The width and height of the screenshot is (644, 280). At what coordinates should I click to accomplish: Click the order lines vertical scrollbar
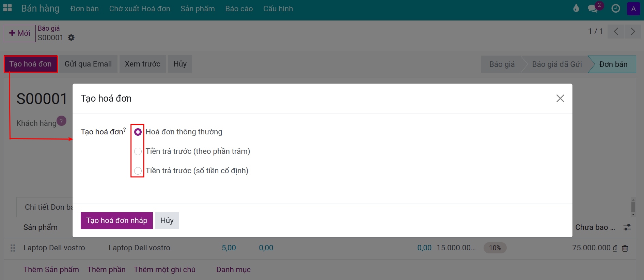tap(633, 207)
